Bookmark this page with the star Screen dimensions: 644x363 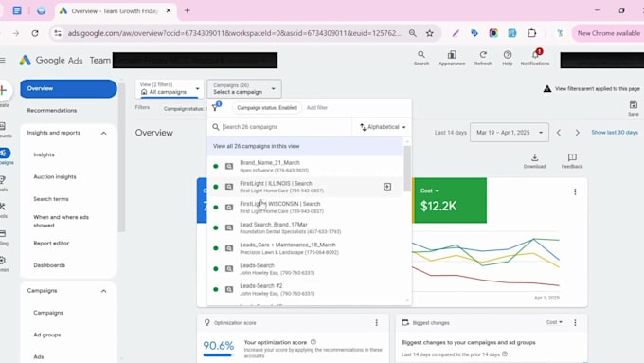coord(430,33)
